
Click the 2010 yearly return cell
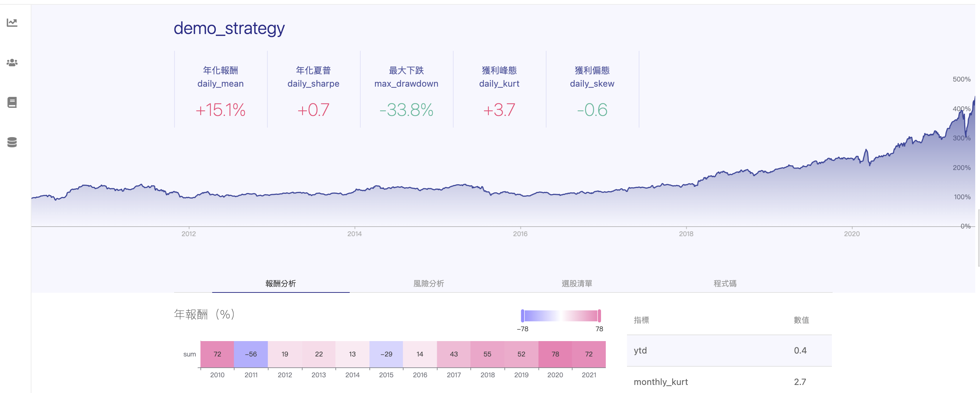point(217,354)
